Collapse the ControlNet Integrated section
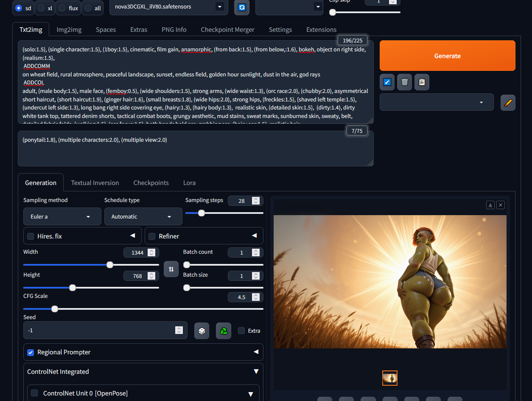532x401 pixels. [x=256, y=372]
